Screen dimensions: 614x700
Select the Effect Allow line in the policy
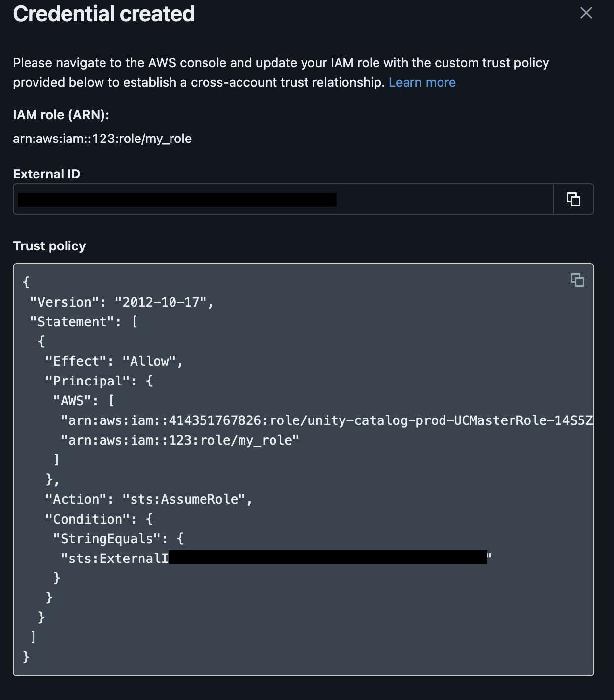pos(113,361)
